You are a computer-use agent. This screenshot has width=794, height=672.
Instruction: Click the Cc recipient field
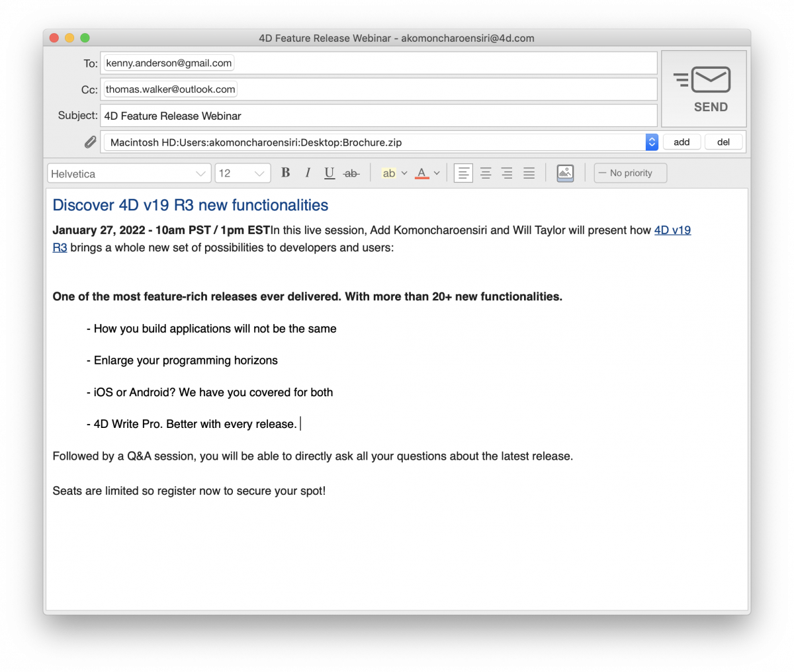click(x=378, y=89)
